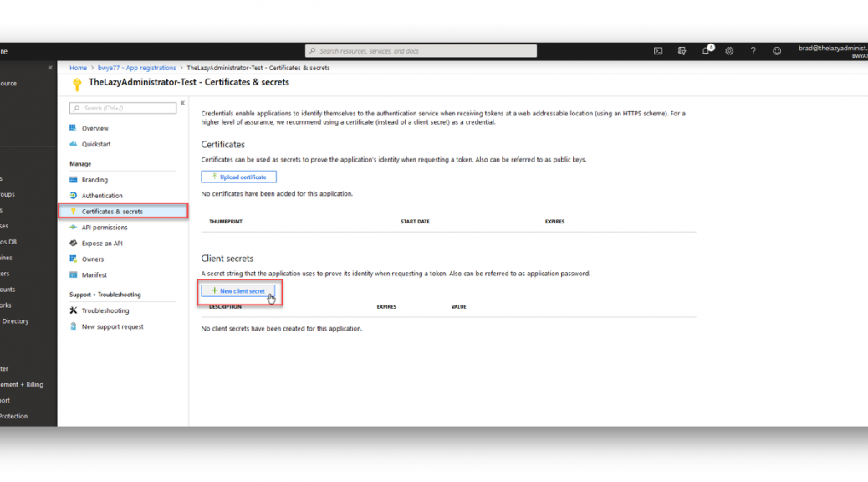Click the Owners icon in Manage

[x=73, y=259]
